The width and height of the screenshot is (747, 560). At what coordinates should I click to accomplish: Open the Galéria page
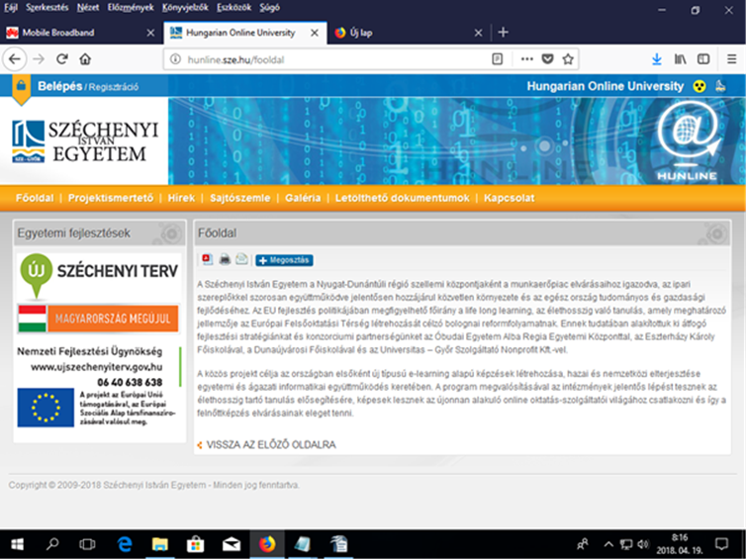[303, 198]
